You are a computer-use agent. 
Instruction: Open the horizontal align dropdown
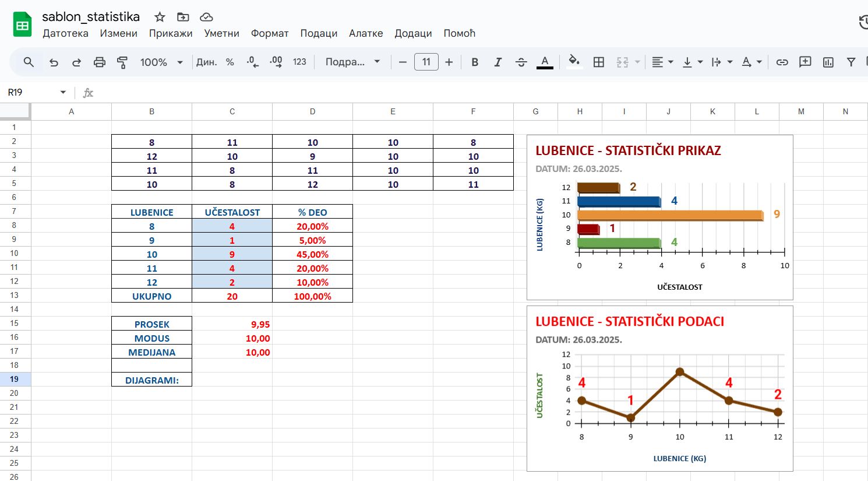(x=662, y=62)
